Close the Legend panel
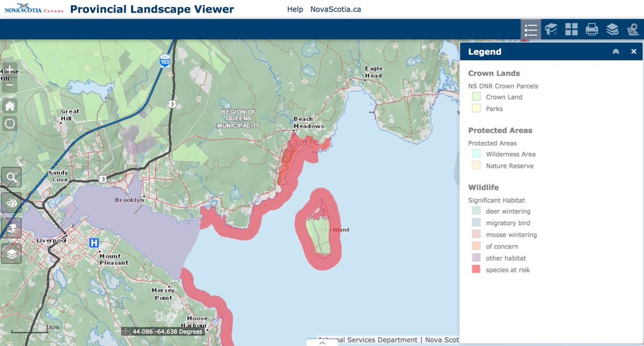Viewport: 644px width, 346px height. (x=634, y=52)
